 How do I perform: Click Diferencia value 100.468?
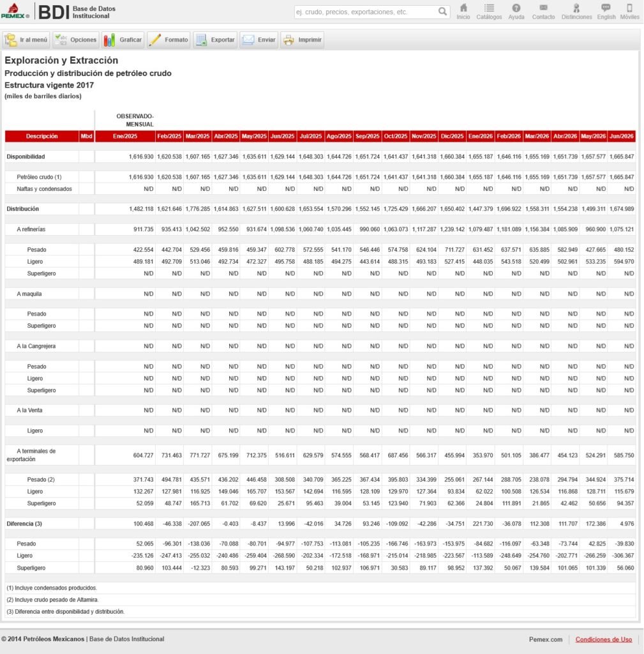click(144, 524)
